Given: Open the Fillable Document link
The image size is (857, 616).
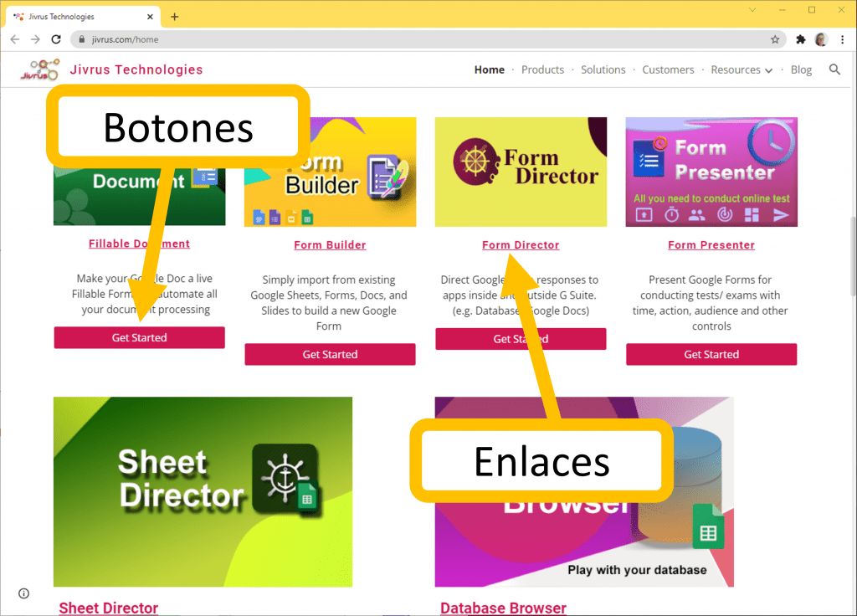Looking at the screenshot, I should [140, 244].
